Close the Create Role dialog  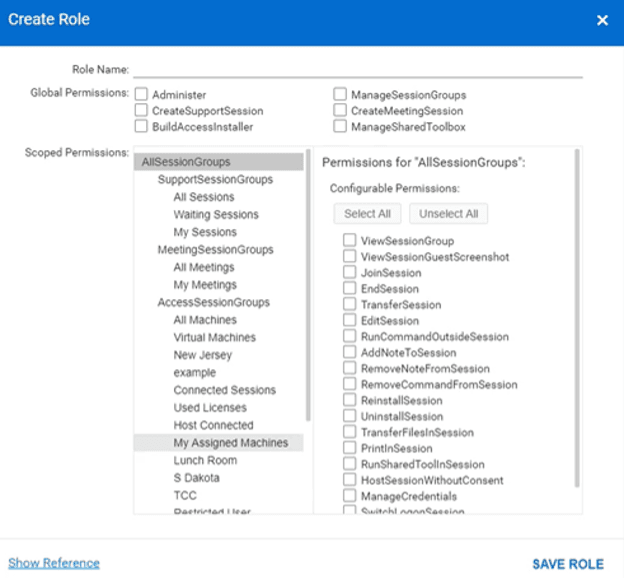(x=602, y=20)
